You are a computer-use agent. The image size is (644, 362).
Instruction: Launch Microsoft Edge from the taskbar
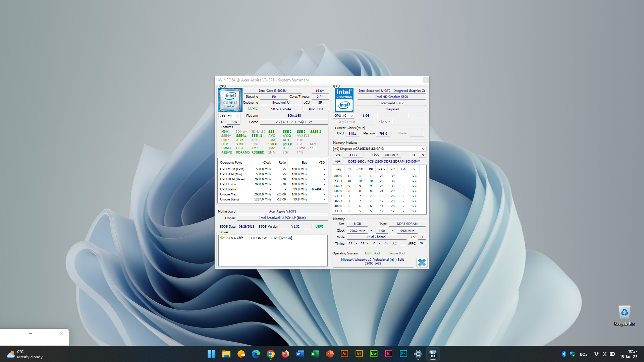click(x=256, y=354)
